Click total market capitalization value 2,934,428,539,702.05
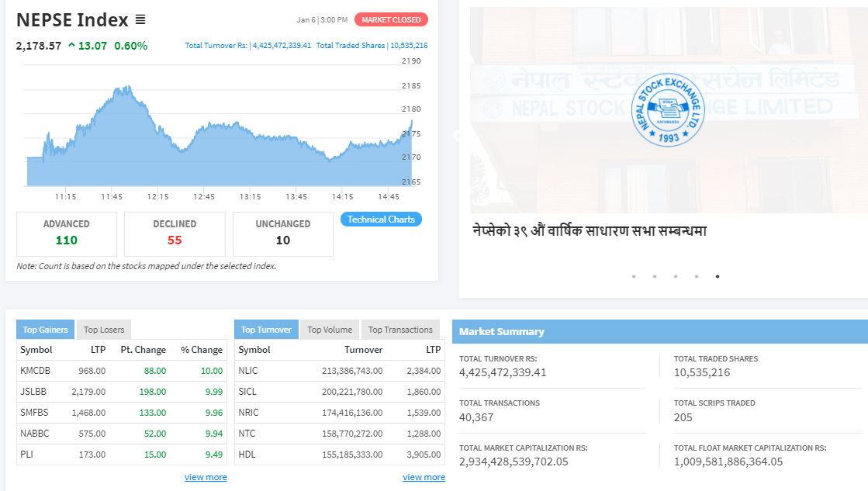 [x=514, y=462]
